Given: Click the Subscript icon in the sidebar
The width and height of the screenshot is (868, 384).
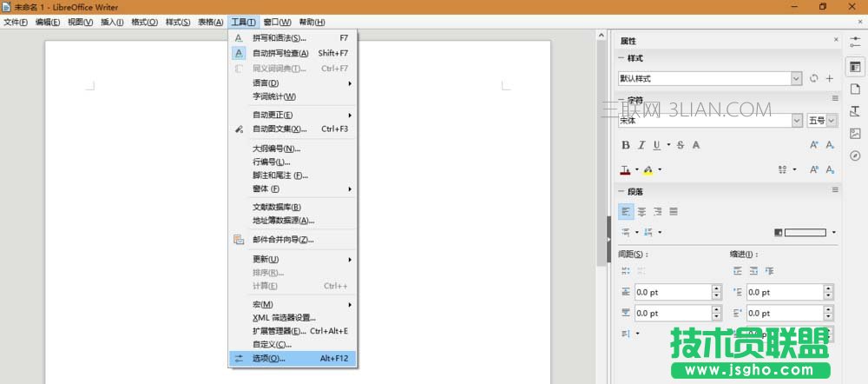Looking at the screenshot, I should pyautogui.click(x=830, y=169).
